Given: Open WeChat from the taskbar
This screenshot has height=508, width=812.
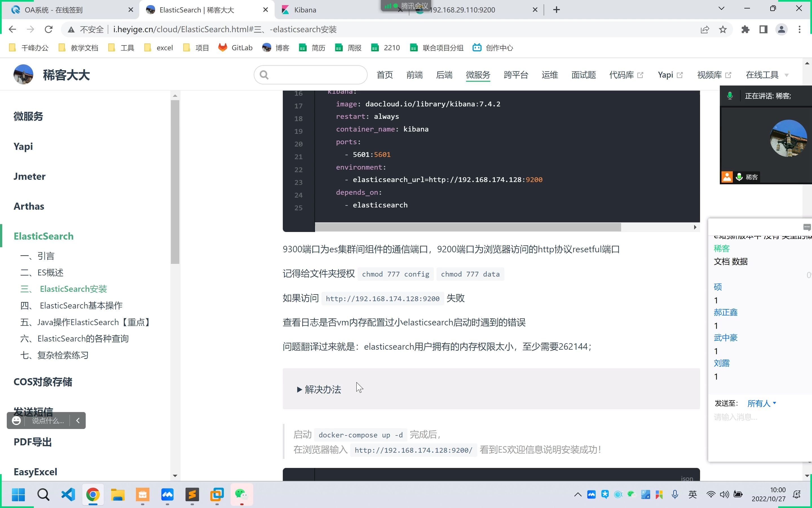Looking at the screenshot, I should pyautogui.click(x=242, y=494).
